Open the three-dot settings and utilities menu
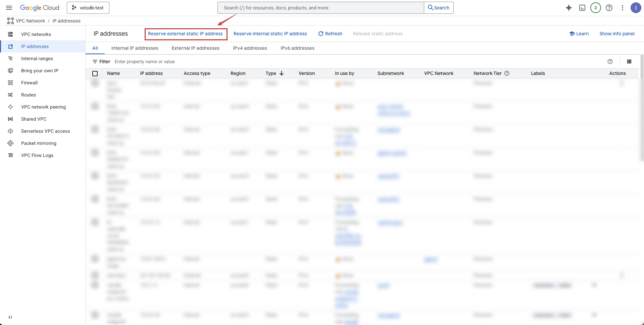Image resolution: width=644 pixels, height=325 pixels. [x=622, y=8]
